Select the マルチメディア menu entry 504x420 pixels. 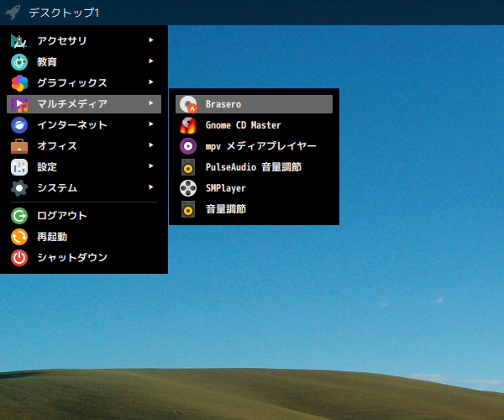pos(84,104)
